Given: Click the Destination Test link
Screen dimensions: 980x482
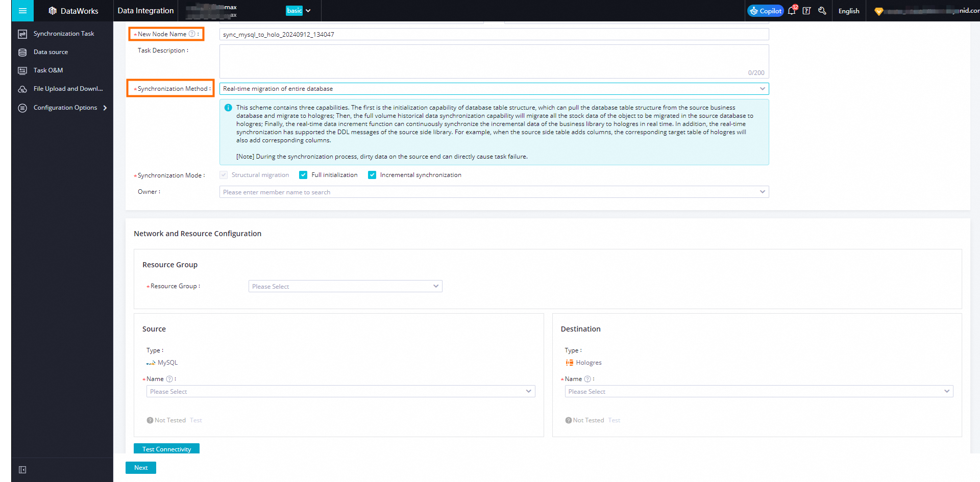Looking at the screenshot, I should [614, 420].
